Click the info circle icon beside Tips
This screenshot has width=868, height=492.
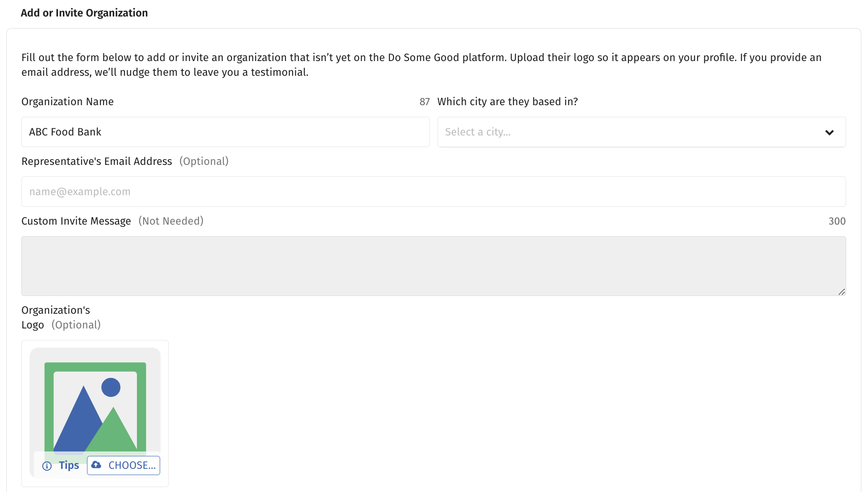point(47,466)
